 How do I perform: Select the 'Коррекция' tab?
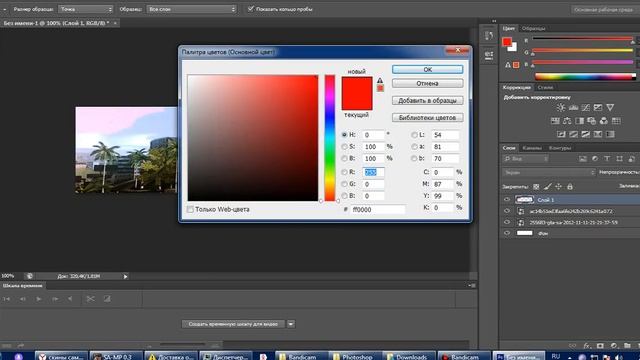coord(516,87)
